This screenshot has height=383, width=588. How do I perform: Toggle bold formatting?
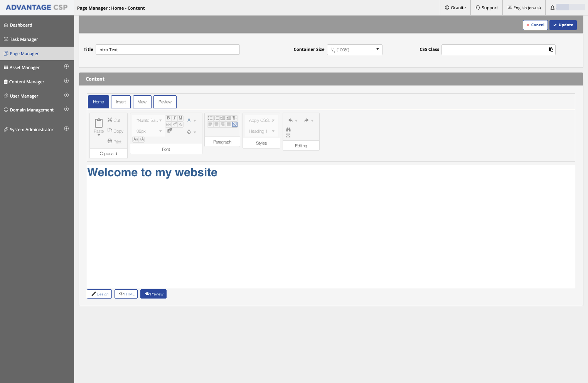168,118
